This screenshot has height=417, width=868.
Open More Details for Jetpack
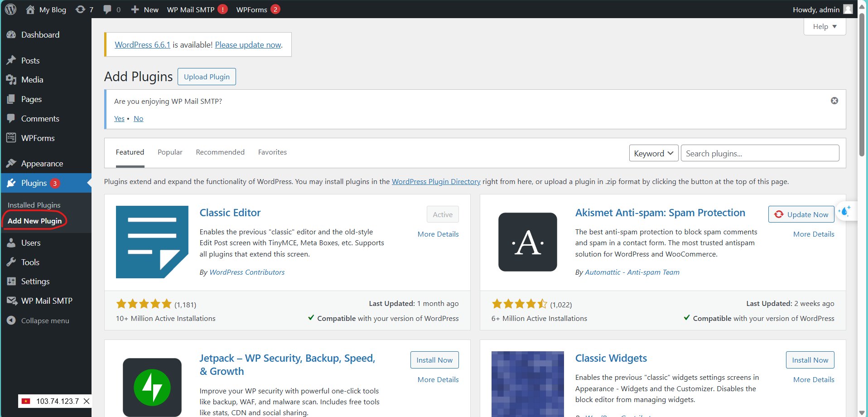(x=438, y=380)
